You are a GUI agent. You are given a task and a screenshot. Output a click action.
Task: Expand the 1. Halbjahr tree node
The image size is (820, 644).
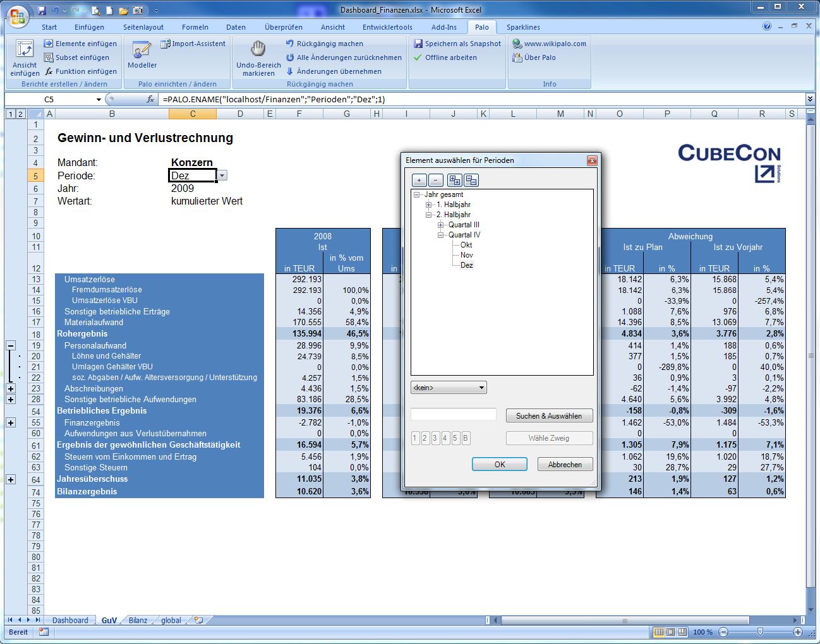pyautogui.click(x=429, y=205)
